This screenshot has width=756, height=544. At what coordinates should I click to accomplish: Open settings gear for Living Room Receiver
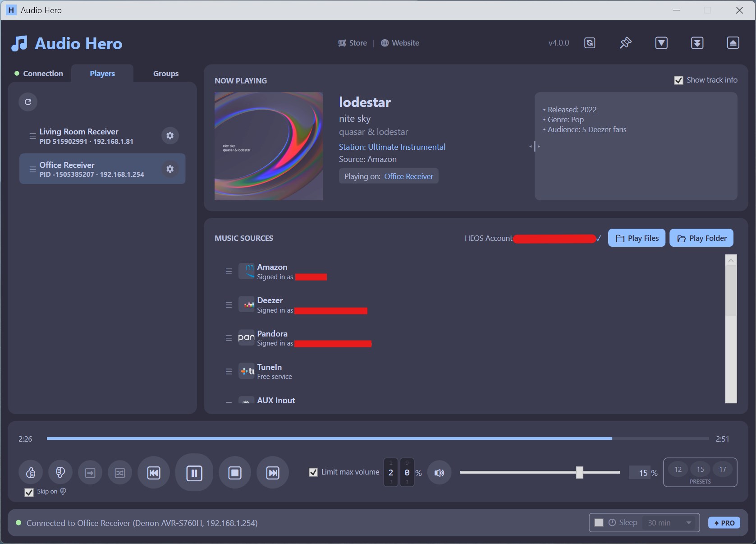click(x=170, y=136)
